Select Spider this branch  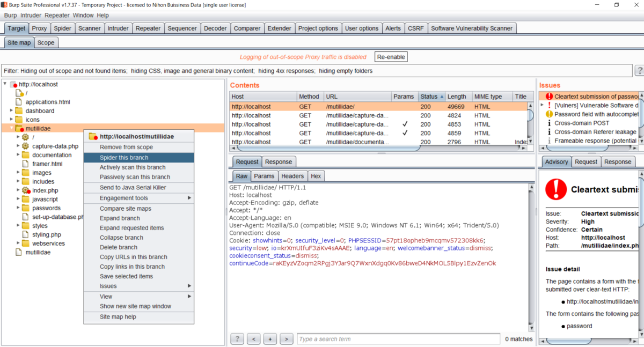tap(138, 158)
